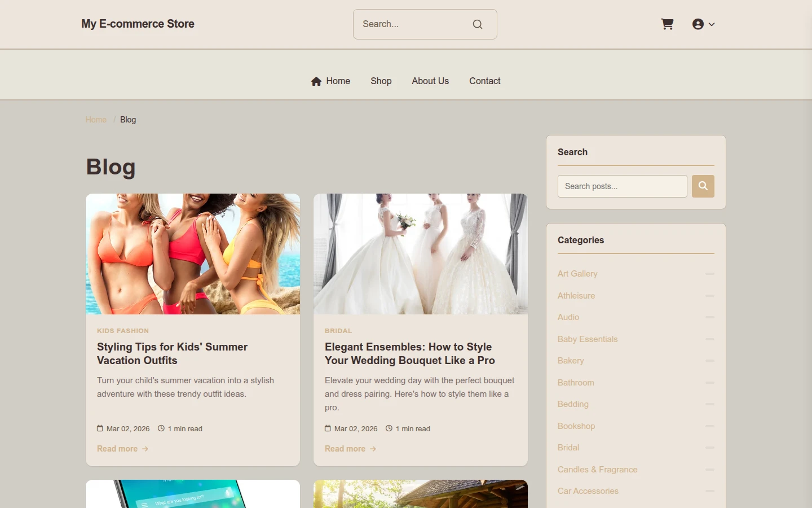The width and height of the screenshot is (812, 508).
Task: Select Home in the navigation menu
Action: tap(338, 81)
